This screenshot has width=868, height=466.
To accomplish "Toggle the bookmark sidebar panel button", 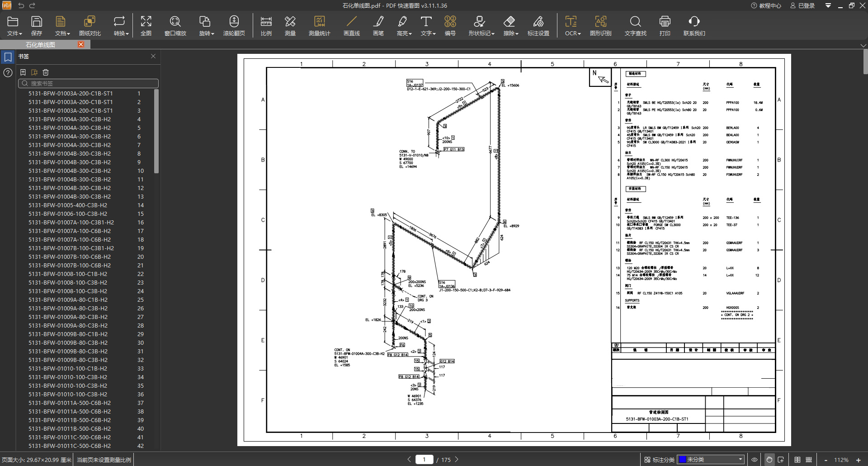I will click(x=8, y=57).
